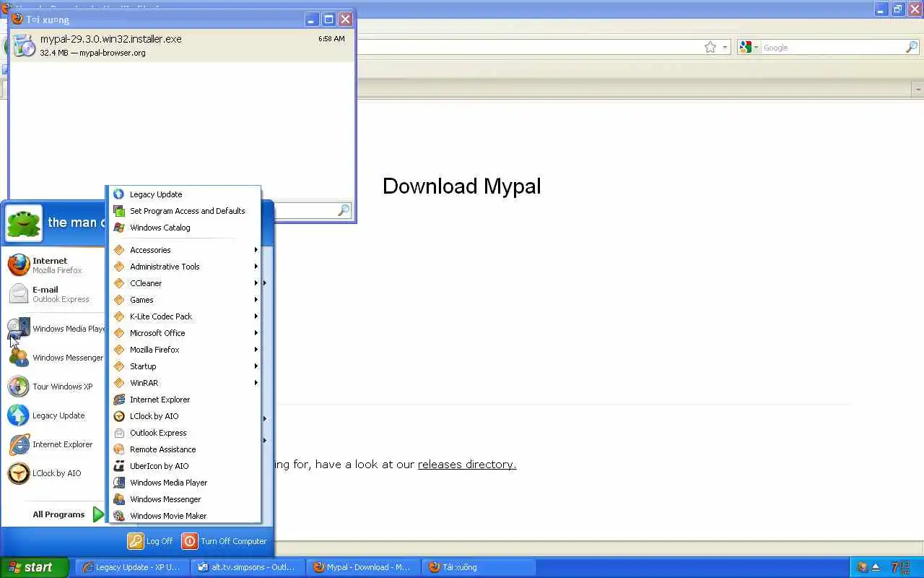This screenshot has height=578, width=924.
Task: Click the Turn Off Computer button
Action: [x=225, y=541]
